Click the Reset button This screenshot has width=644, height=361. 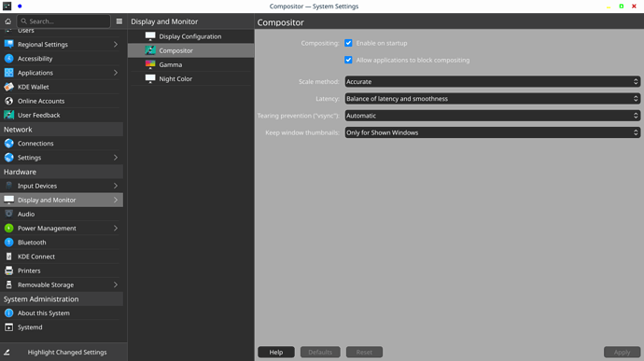pos(364,353)
